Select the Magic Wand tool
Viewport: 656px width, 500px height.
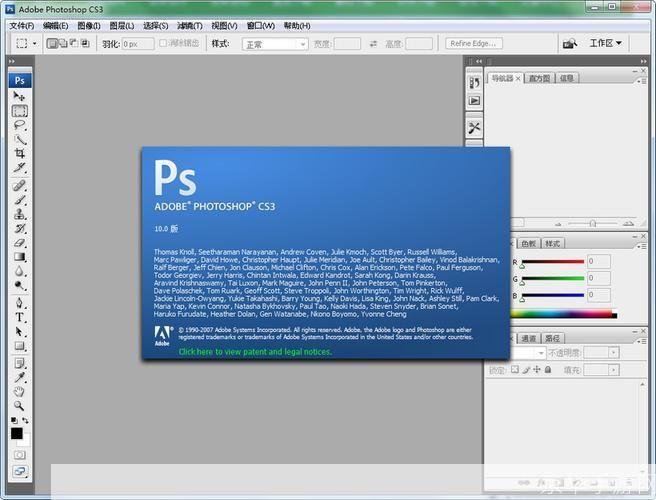click(x=19, y=139)
